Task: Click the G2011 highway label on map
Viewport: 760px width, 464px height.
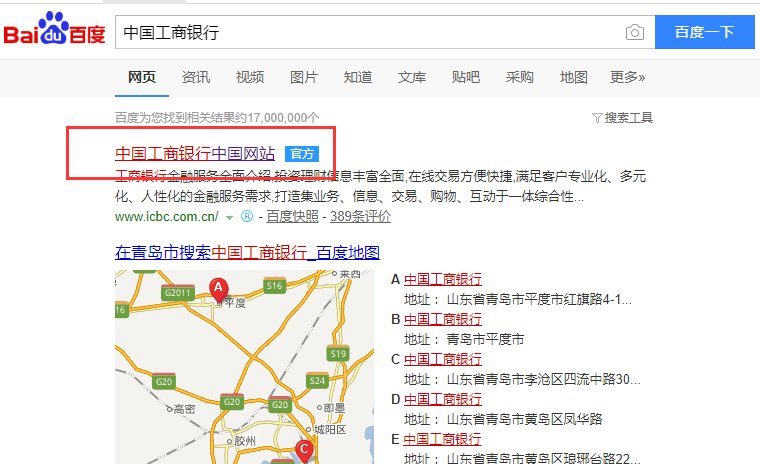Action: coord(177,292)
